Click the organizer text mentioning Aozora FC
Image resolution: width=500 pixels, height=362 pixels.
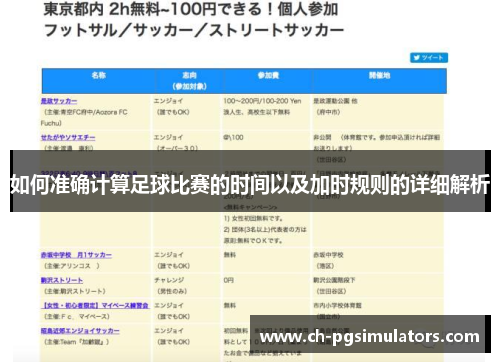[x=84, y=118]
